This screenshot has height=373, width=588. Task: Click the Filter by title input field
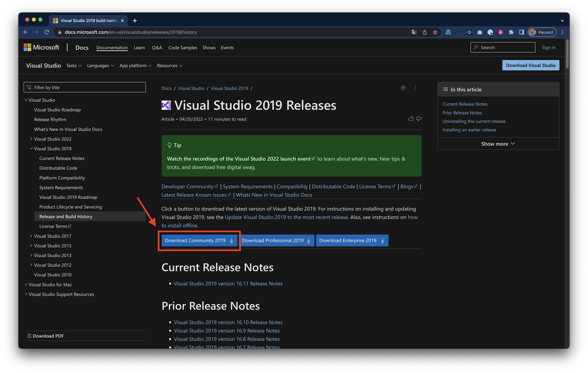point(85,87)
